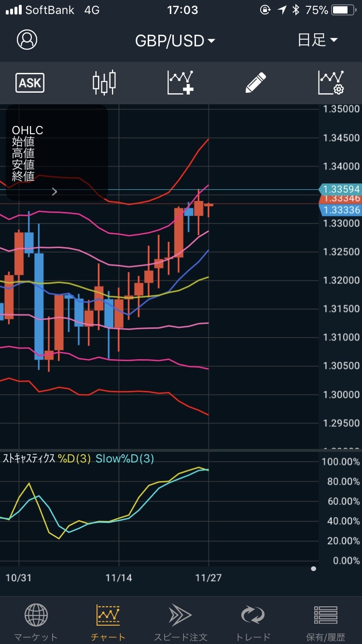
Task: Switch to the マーケット market tab
Action: tap(36, 622)
